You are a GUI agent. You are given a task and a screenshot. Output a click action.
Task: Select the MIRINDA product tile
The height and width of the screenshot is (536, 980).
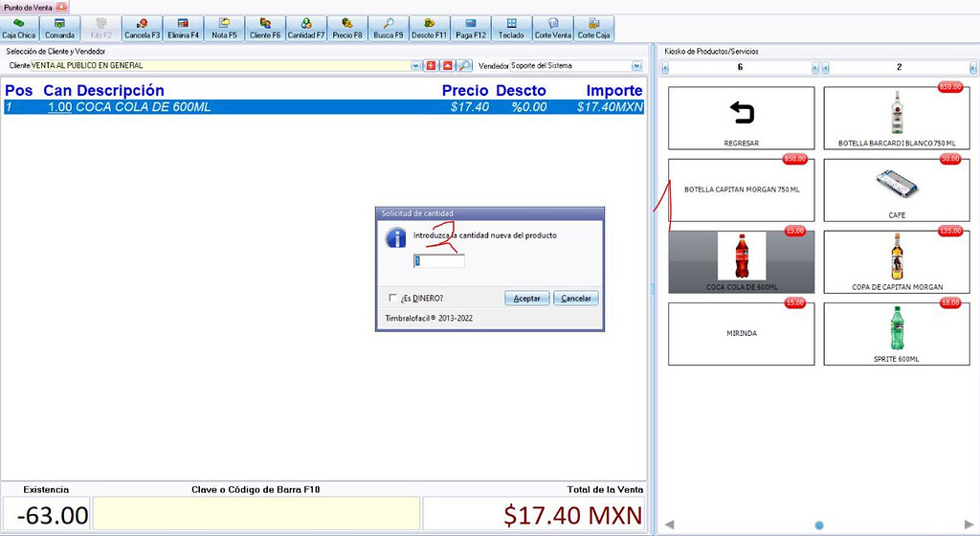click(x=742, y=334)
